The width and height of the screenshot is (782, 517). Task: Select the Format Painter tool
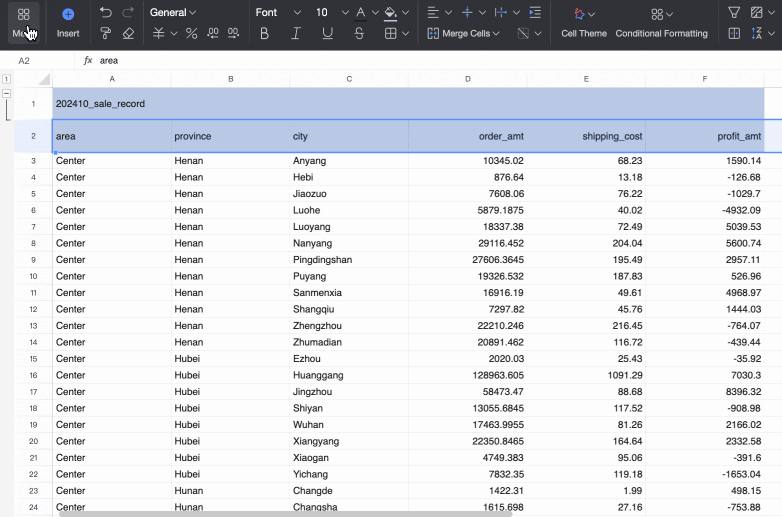pyautogui.click(x=106, y=33)
